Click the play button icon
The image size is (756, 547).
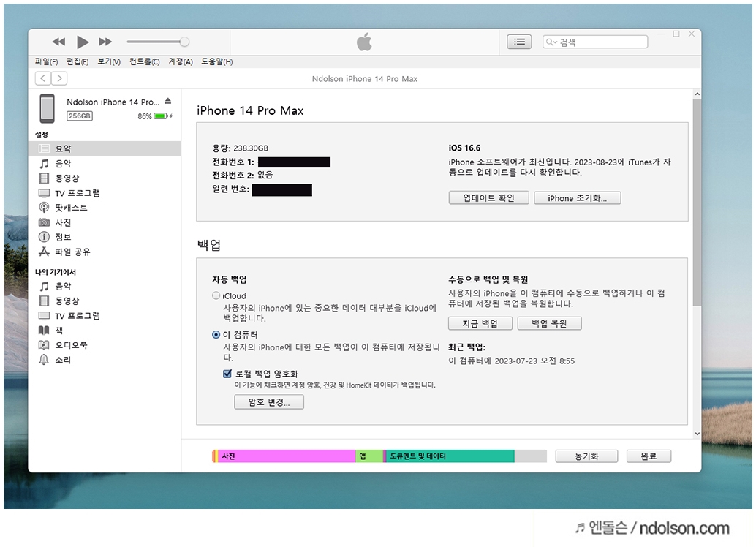(83, 42)
